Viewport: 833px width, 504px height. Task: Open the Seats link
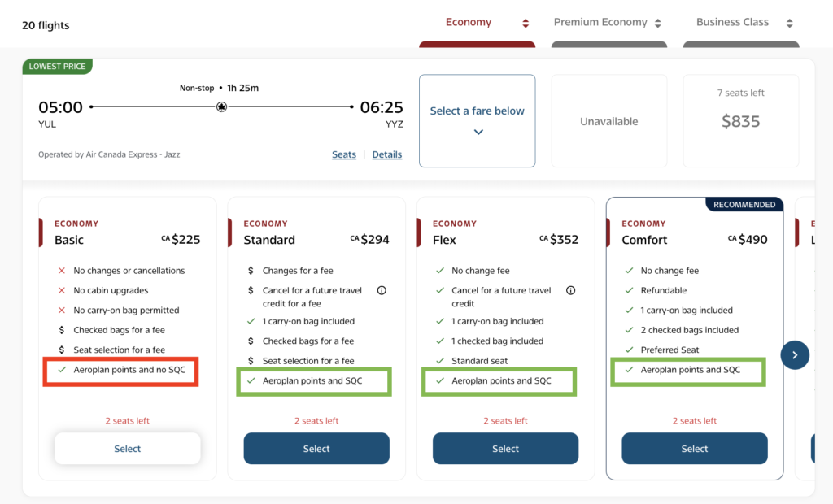(x=344, y=154)
